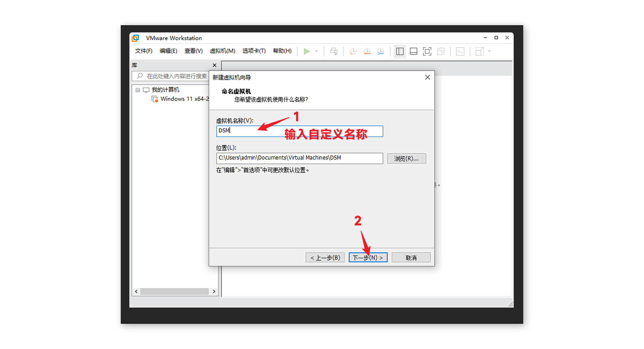Close the 新建虚拟机向导 wizard dialog
644x349 pixels.
(x=427, y=77)
